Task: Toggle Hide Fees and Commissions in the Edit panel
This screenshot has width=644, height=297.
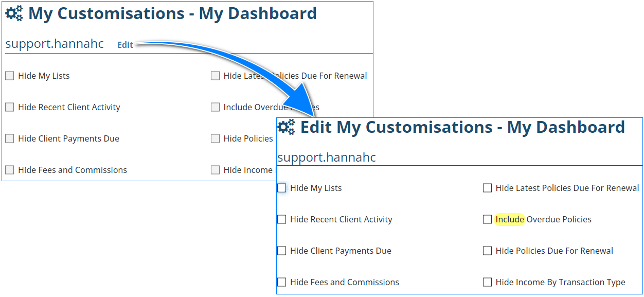Action: point(282,283)
